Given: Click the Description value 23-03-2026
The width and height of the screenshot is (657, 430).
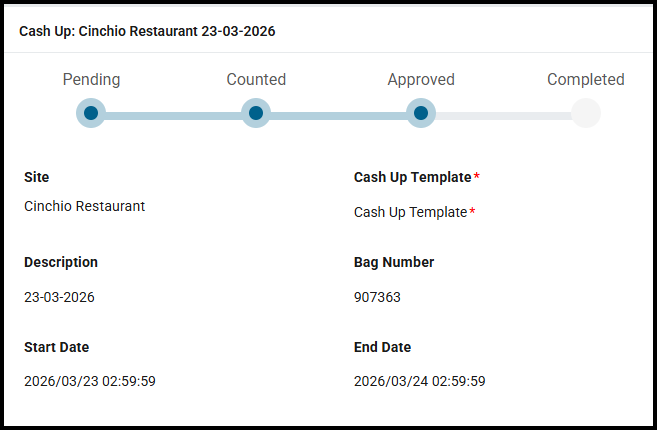Looking at the screenshot, I should click(x=59, y=297).
